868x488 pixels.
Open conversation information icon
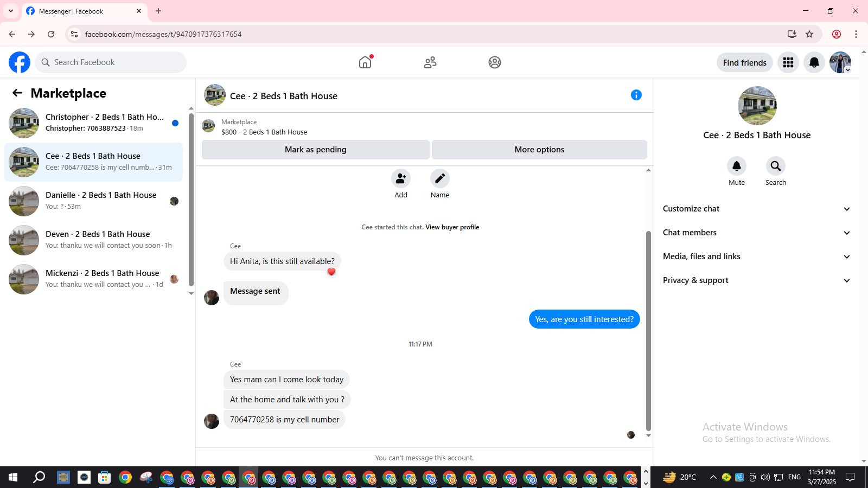[x=636, y=95]
